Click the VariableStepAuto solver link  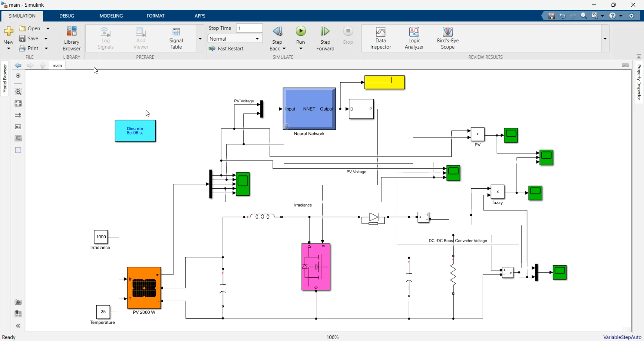point(622,337)
